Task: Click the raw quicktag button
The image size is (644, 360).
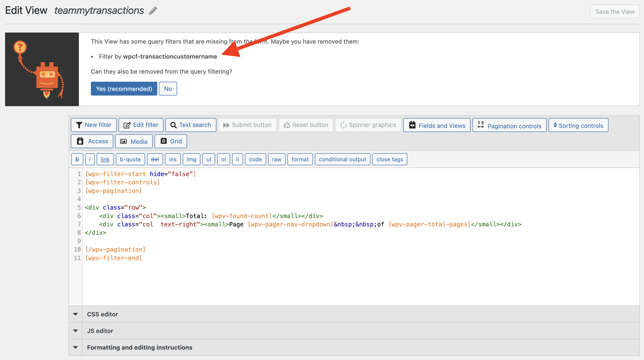Action: pos(277,159)
